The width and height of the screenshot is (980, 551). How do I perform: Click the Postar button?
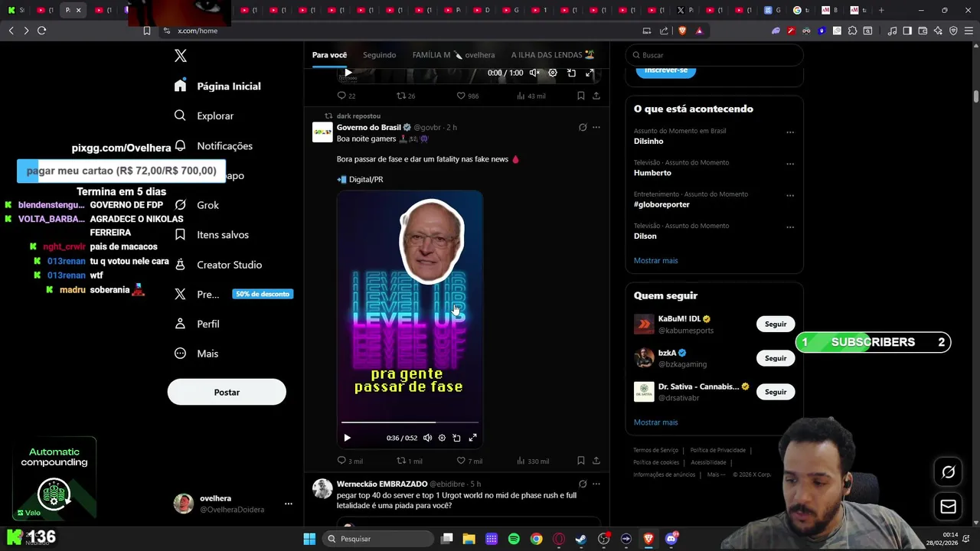227,392
